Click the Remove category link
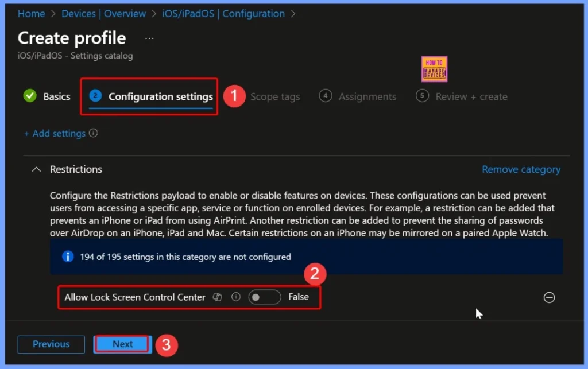 [x=521, y=169]
